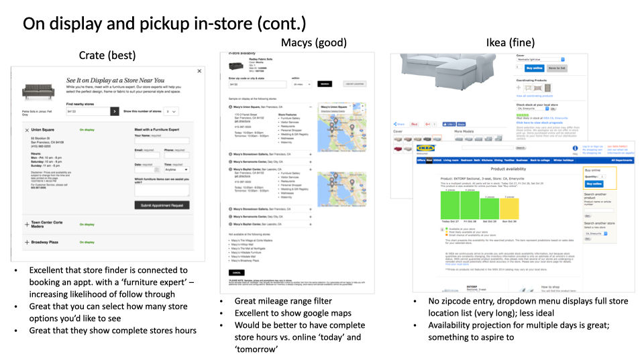Viewport: 644px width, 362px height.
Task: Click 'View all coordinating products' link
Action: coord(534,96)
